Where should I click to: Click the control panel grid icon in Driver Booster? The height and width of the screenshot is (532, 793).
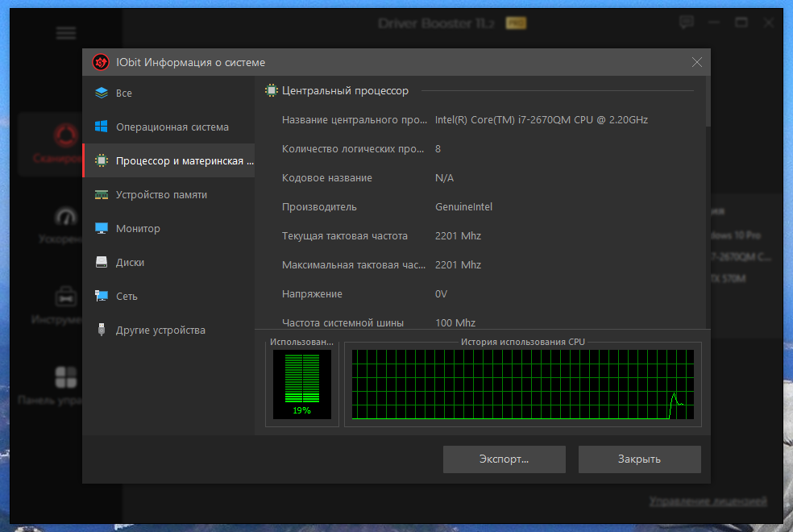66,377
